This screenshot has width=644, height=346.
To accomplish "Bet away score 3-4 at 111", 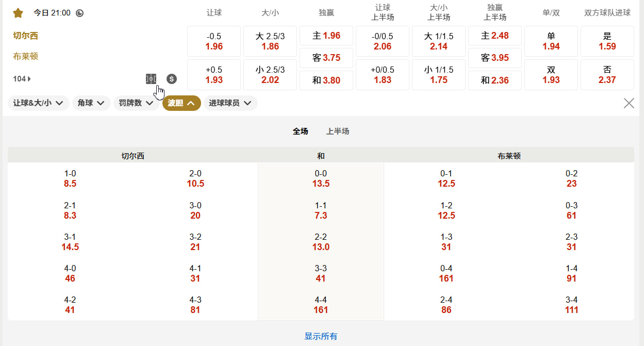I will tap(571, 305).
